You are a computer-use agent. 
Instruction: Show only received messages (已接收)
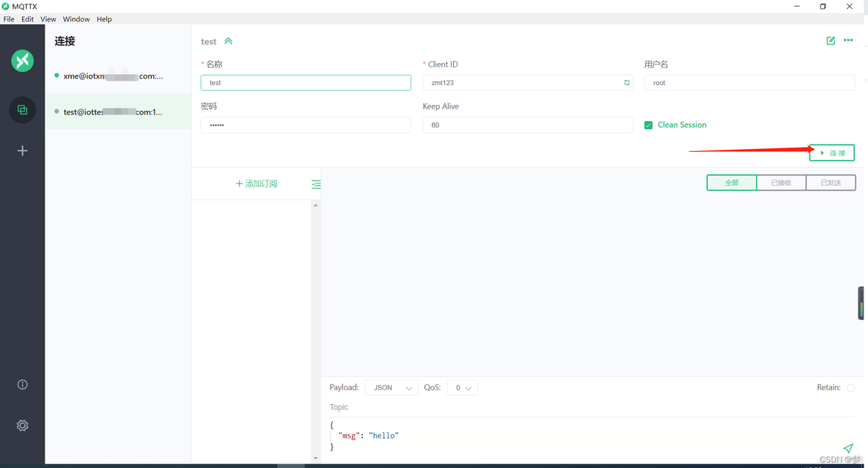pos(781,183)
